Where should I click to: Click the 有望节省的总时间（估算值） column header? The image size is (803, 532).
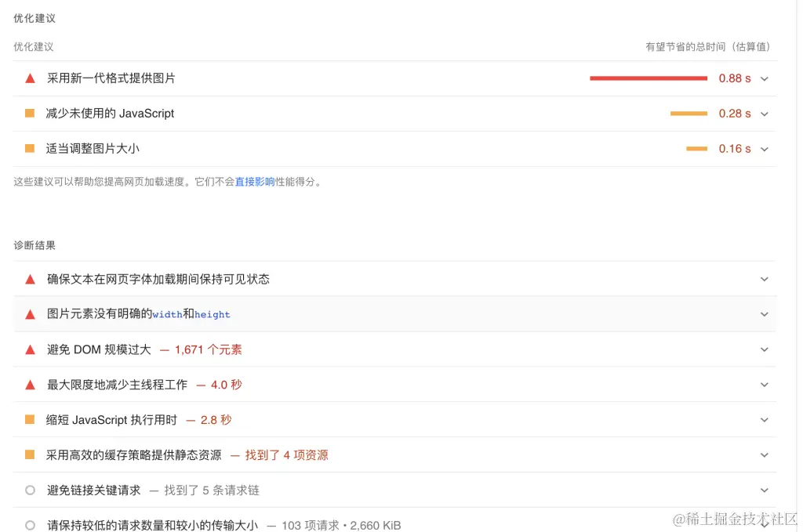tap(708, 46)
